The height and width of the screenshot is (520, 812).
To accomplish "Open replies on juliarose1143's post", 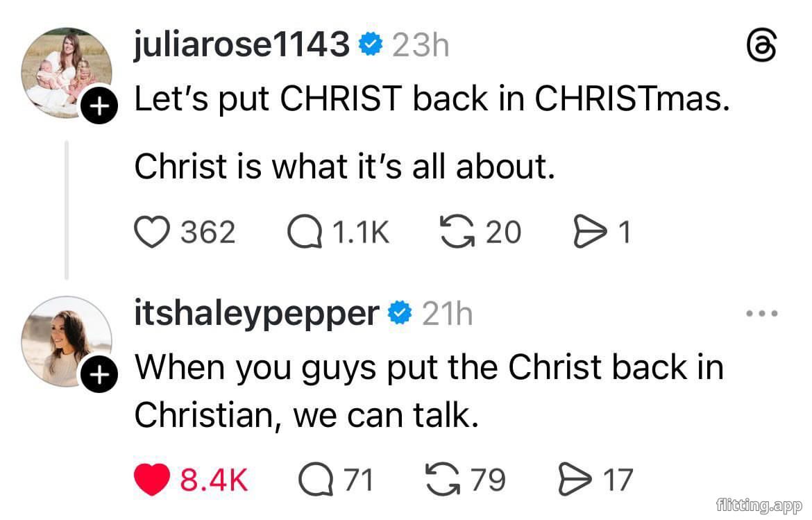I will click(x=306, y=233).
